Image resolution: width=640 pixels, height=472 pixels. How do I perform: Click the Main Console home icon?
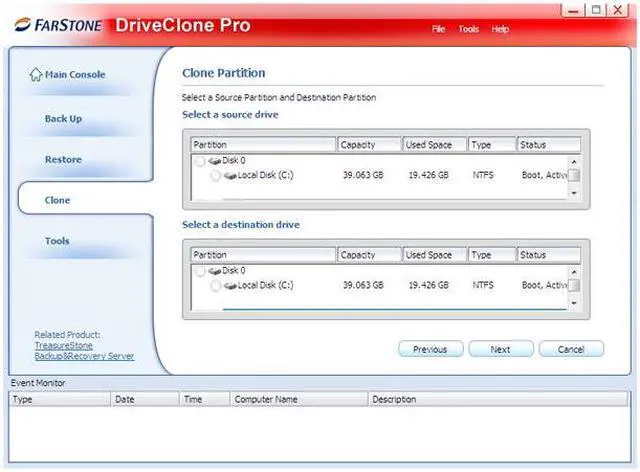pyautogui.click(x=36, y=74)
